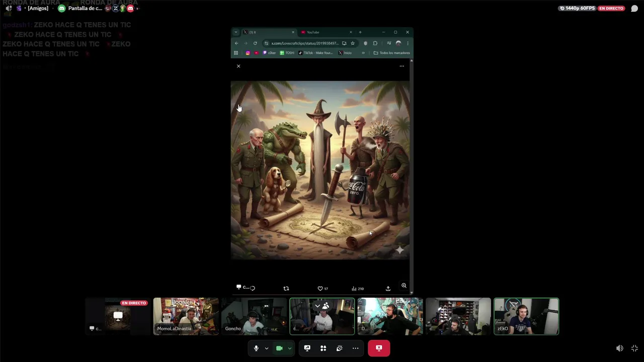Viewport: 644px width, 362px height.
Task: Bookmark this page with the star icon
Action: 353,43
